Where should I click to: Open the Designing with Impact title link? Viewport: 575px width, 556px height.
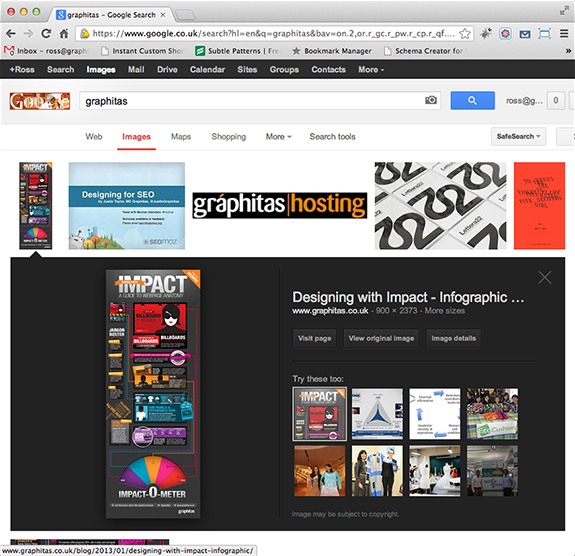[x=408, y=297]
